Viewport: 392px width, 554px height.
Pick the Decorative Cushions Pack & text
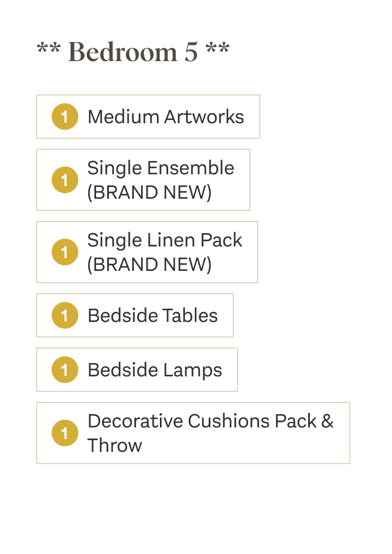click(210, 421)
